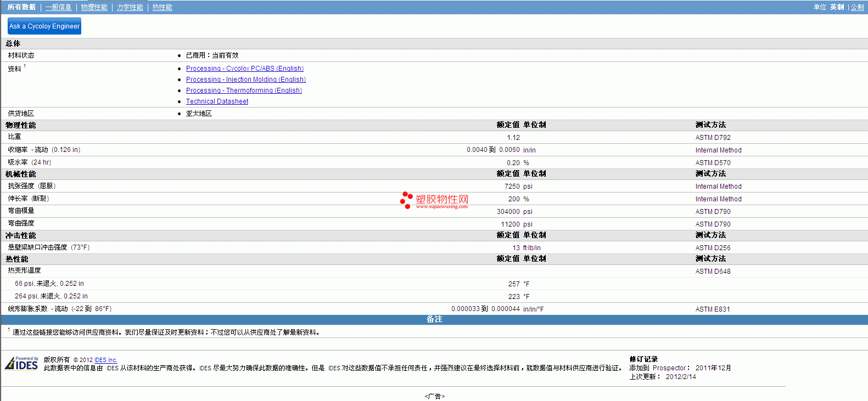Click the 热性能 section heading in the table
This screenshot has height=401, width=868.
[x=17, y=259]
